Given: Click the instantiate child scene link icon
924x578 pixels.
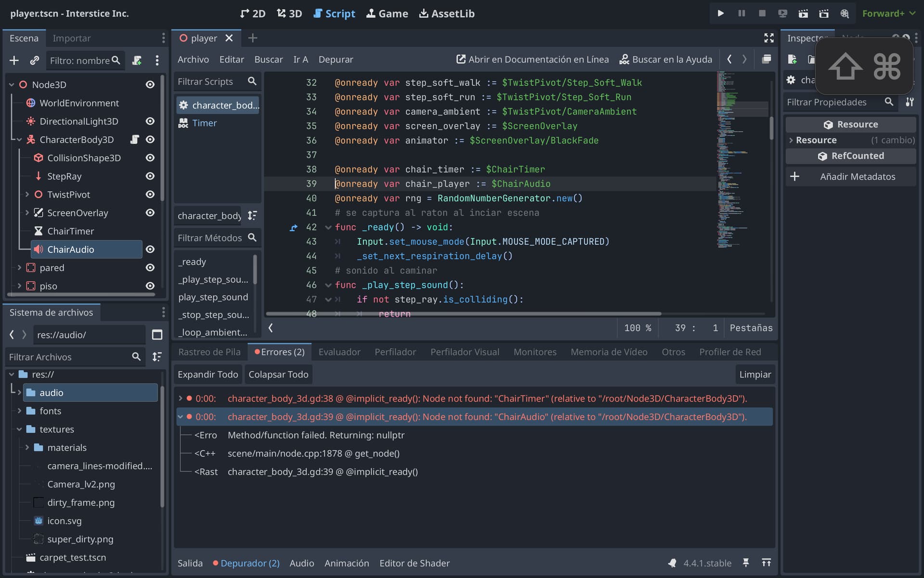Looking at the screenshot, I should [34, 60].
